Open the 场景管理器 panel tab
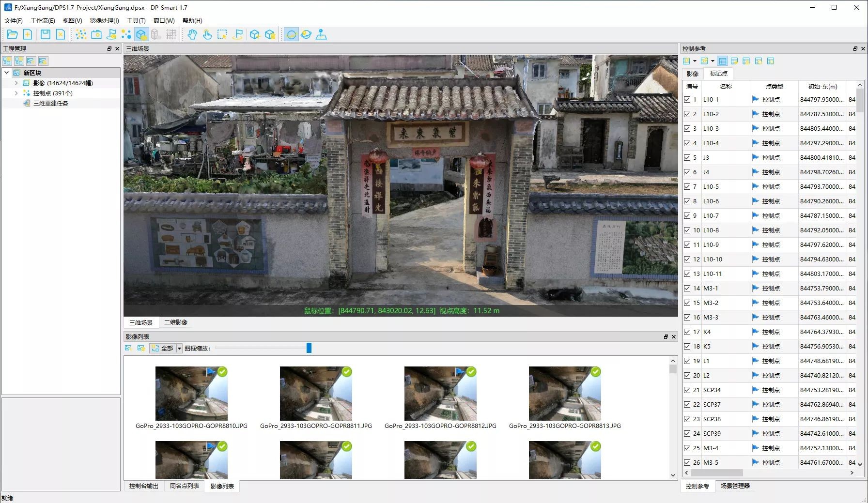 point(735,486)
